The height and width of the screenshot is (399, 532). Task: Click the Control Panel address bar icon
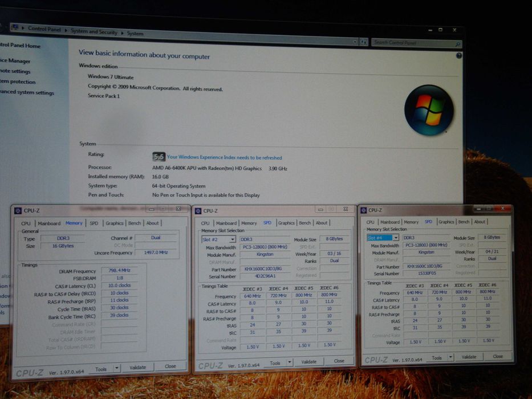15,27
